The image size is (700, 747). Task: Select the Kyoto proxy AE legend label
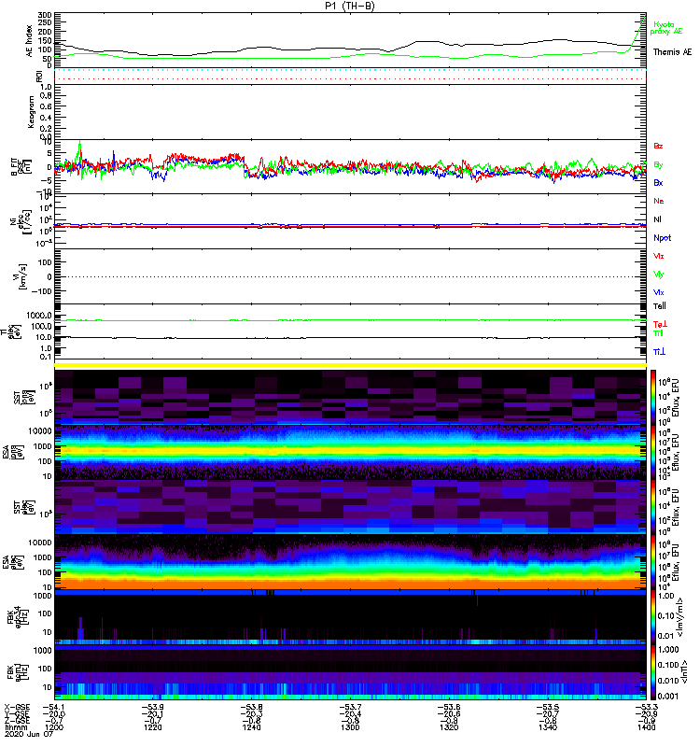666,28
